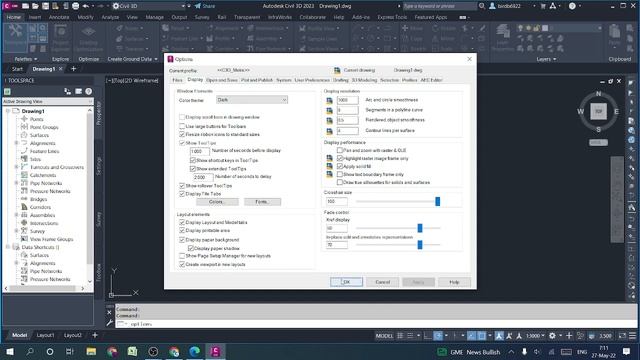This screenshot has height=360, width=640.
Task: Click the command line input field
Action: tap(376, 324)
